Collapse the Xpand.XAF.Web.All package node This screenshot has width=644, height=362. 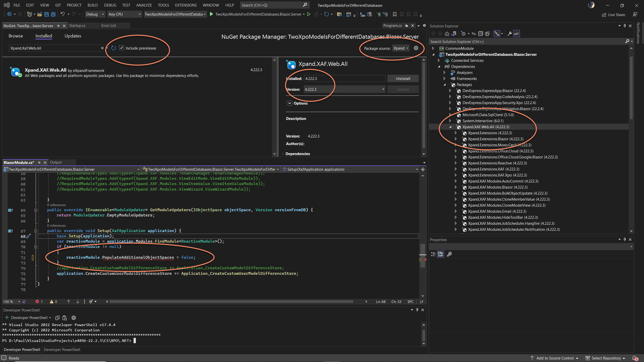[x=451, y=127]
